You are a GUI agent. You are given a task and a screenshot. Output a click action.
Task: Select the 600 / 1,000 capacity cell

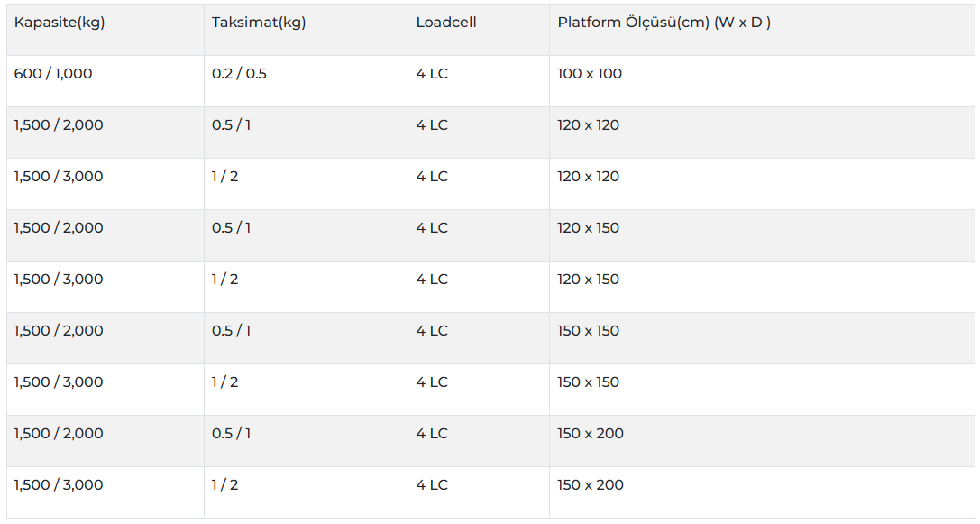click(x=53, y=74)
